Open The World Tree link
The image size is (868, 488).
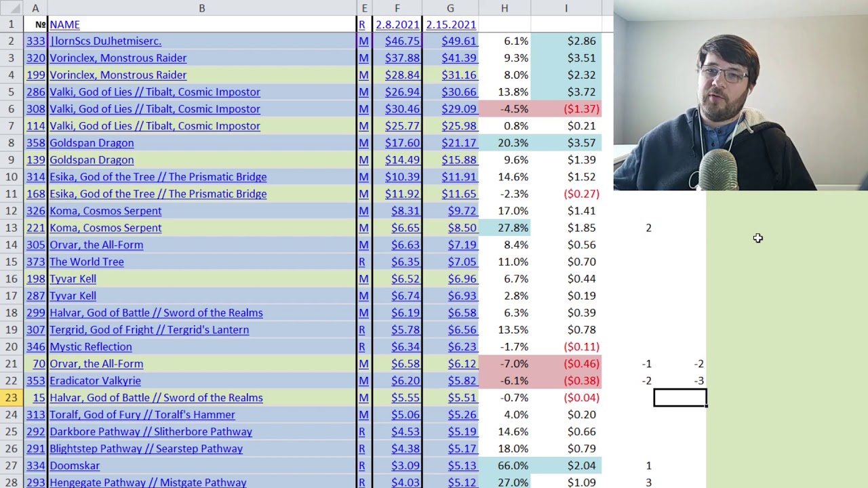86,262
